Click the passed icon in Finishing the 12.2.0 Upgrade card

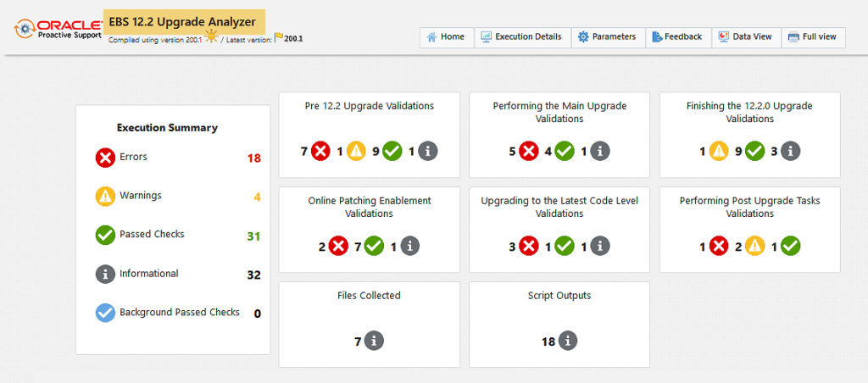754,151
